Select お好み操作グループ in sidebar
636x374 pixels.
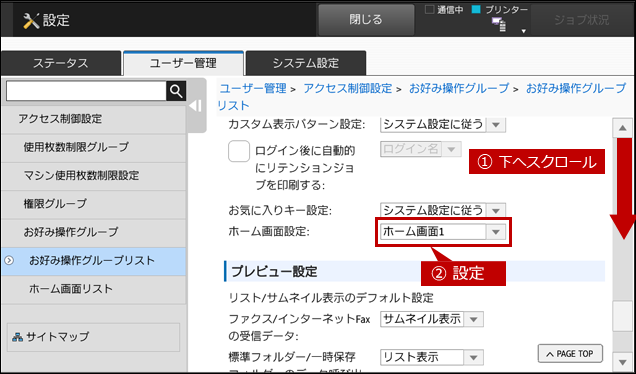94,232
